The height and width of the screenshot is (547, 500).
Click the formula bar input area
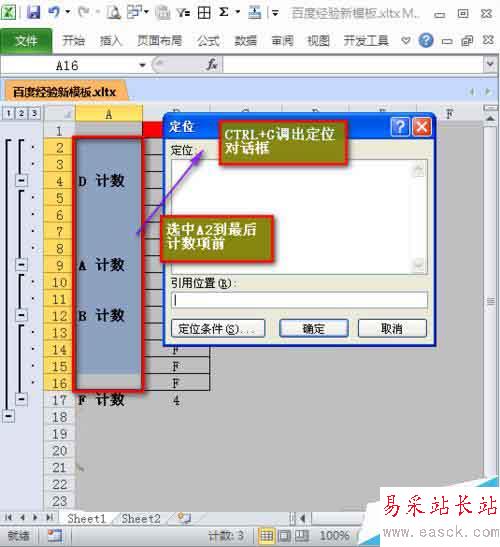pos(353,65)
